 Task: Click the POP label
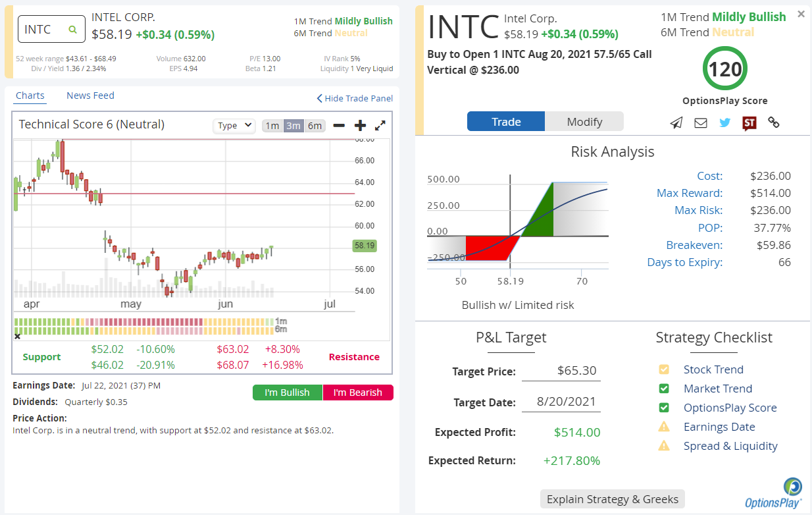coord(711,228)
